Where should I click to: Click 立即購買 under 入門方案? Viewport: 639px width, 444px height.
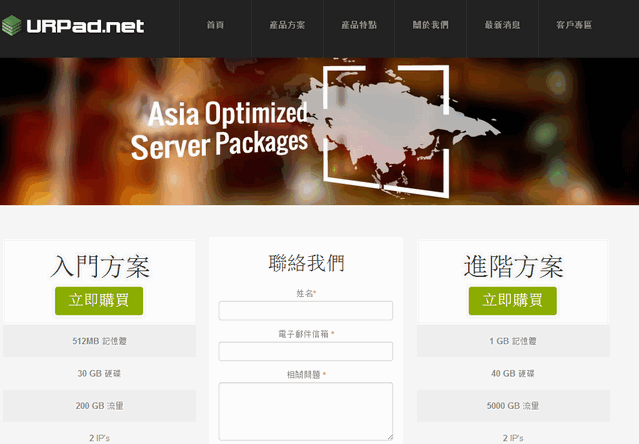coord(99,301)
